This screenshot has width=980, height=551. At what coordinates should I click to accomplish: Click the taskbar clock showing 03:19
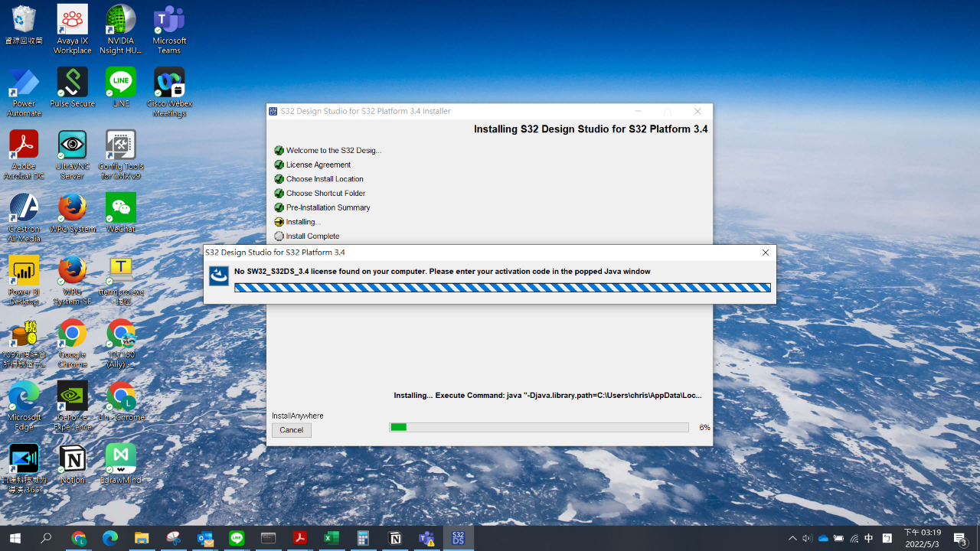[922, 538]
